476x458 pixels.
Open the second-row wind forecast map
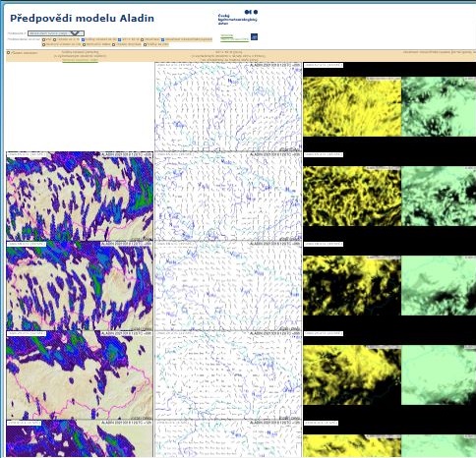click(x=228, y=197)
